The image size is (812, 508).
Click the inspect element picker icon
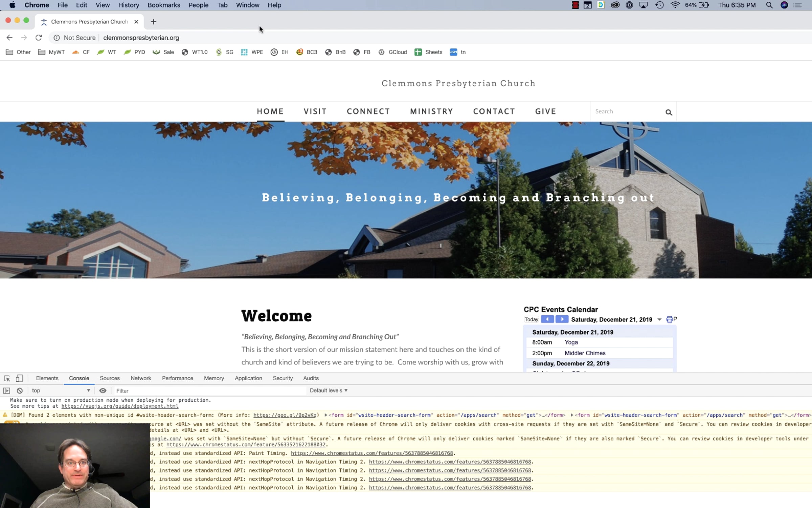pyautogui.click(x=7, y=378)
